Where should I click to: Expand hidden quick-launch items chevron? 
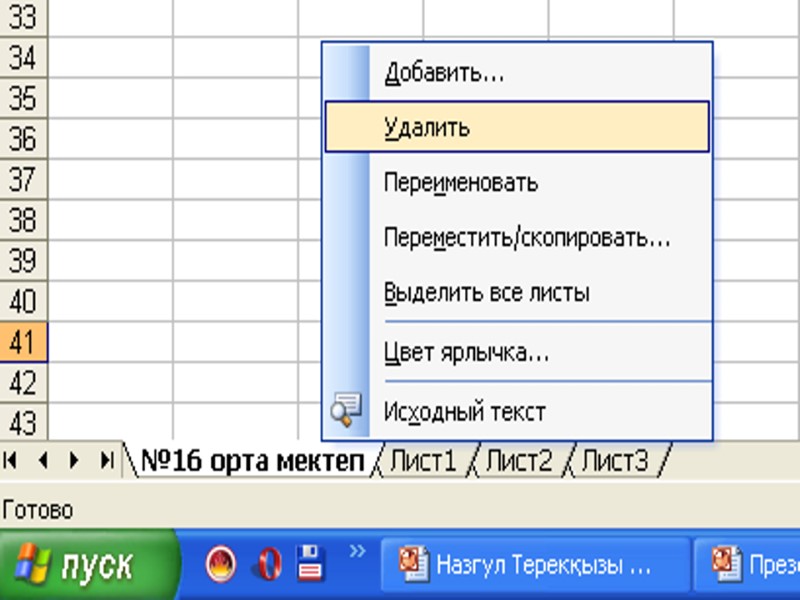[358, 551]
